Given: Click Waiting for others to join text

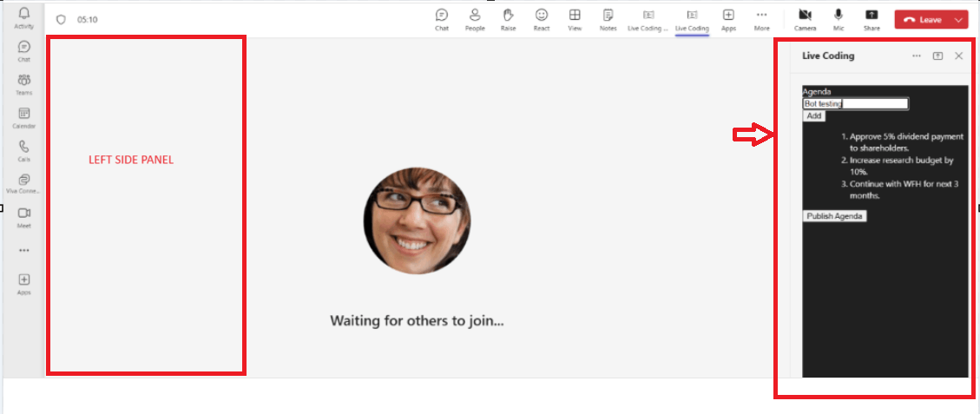Looking at the screenshot, I should [x=417, y=321].
